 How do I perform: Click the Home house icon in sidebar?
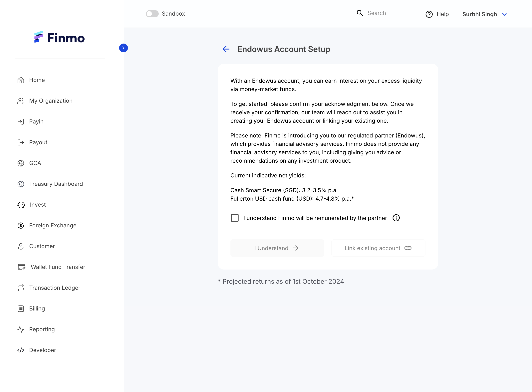[x=21, y=80]
